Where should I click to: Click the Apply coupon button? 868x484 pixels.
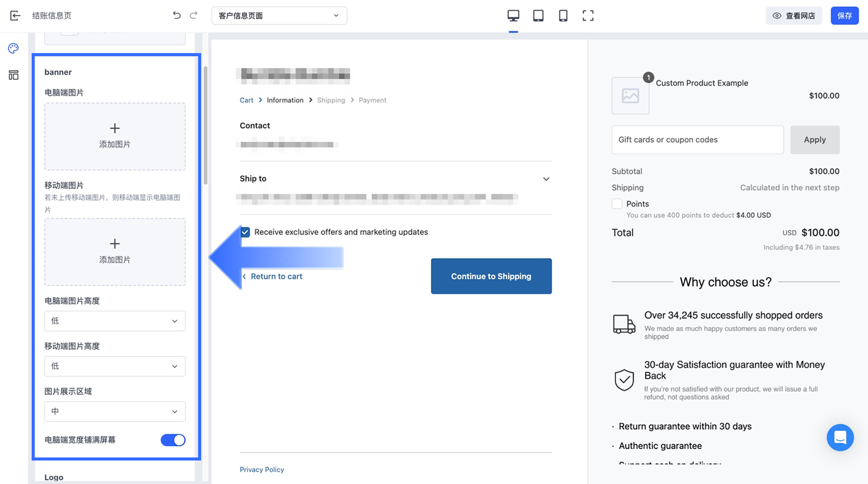(x=815, y=140)
